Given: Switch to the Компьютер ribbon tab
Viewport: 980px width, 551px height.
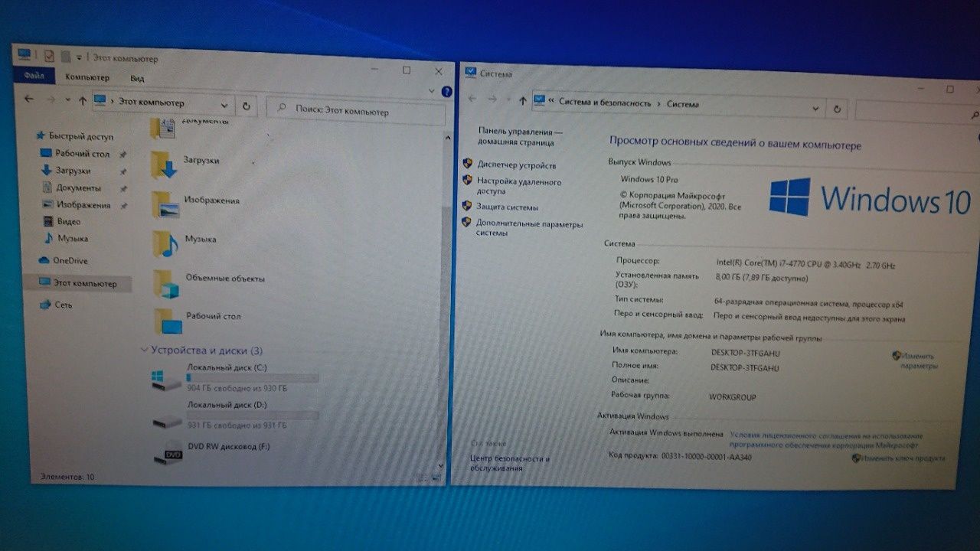Looking at the screenshot, I should click(x=87, y=77).
